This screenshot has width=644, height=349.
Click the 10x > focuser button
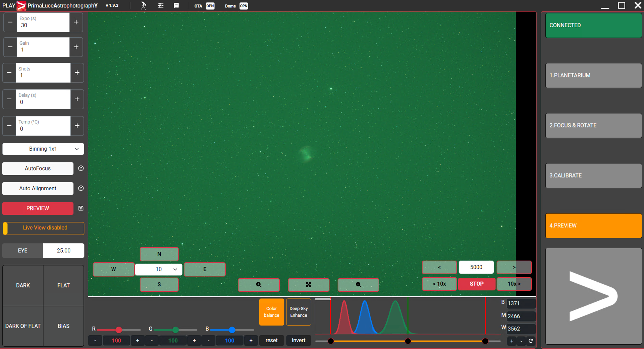tap(514, 284)
